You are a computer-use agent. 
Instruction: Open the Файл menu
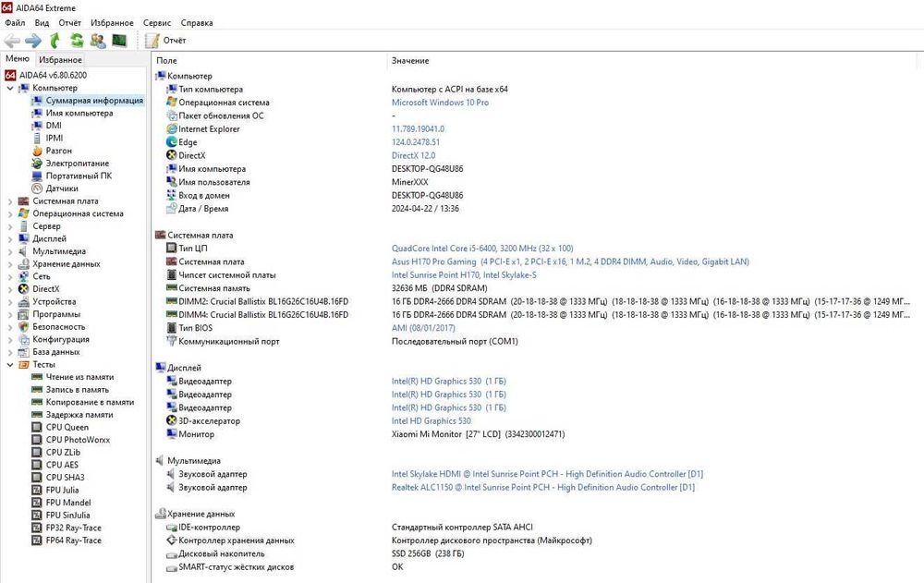pos(15,23)
